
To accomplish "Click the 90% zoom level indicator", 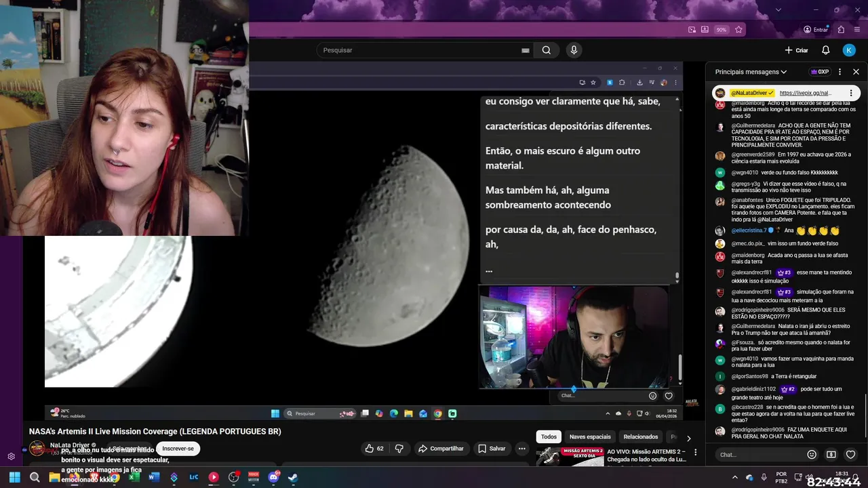I will click(722, 30).
